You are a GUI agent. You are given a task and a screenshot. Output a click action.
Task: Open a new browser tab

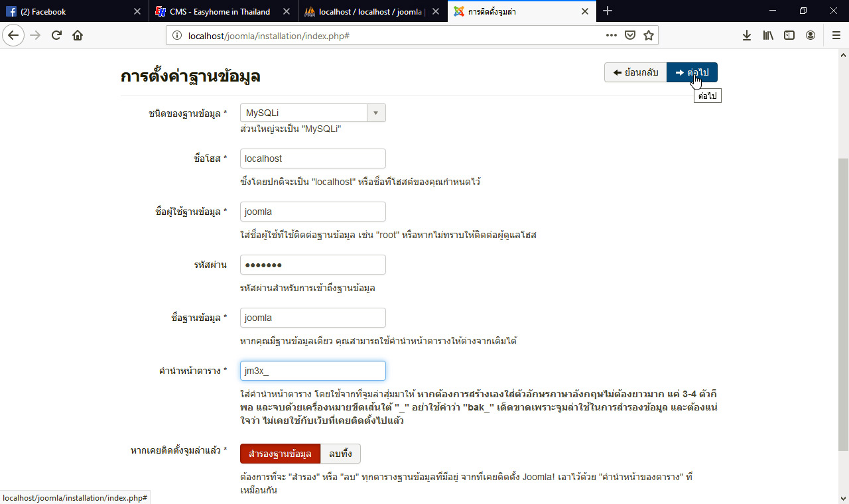[x=608, y=11]
